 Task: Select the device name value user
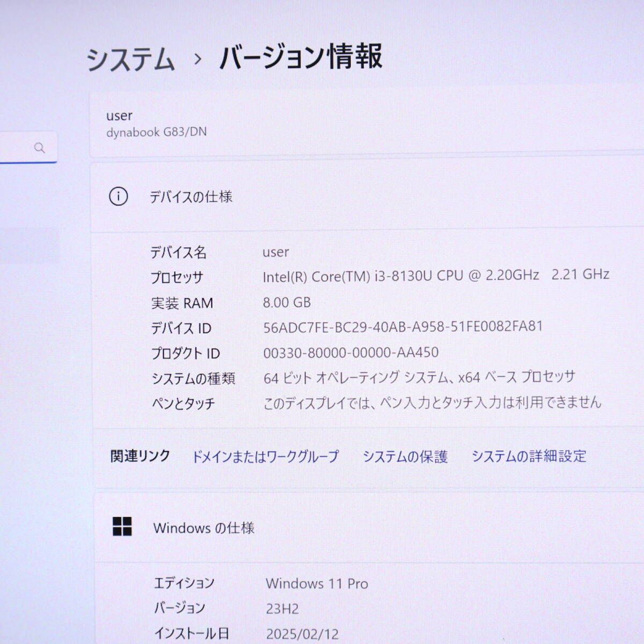click(276, 252)
